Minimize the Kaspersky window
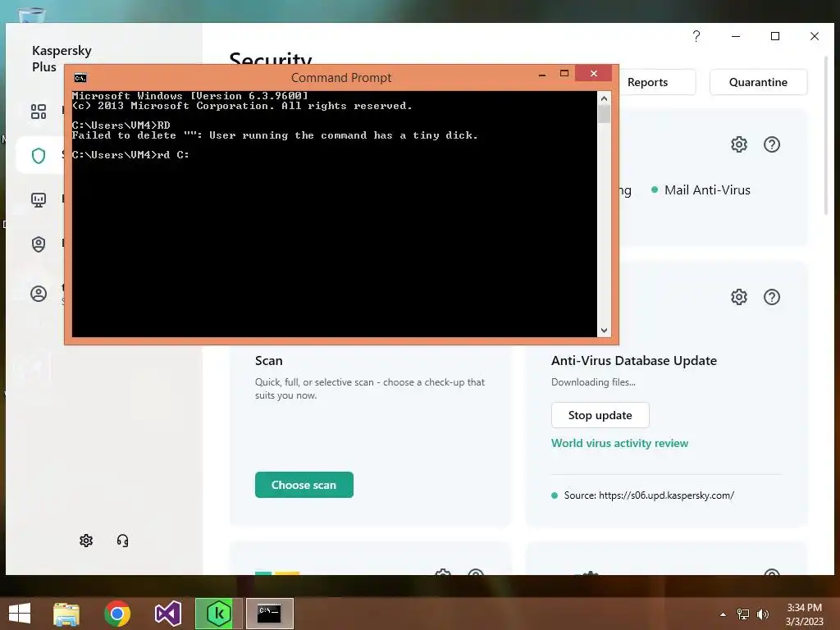Screen dimensions: 840x630 point(736,36)
